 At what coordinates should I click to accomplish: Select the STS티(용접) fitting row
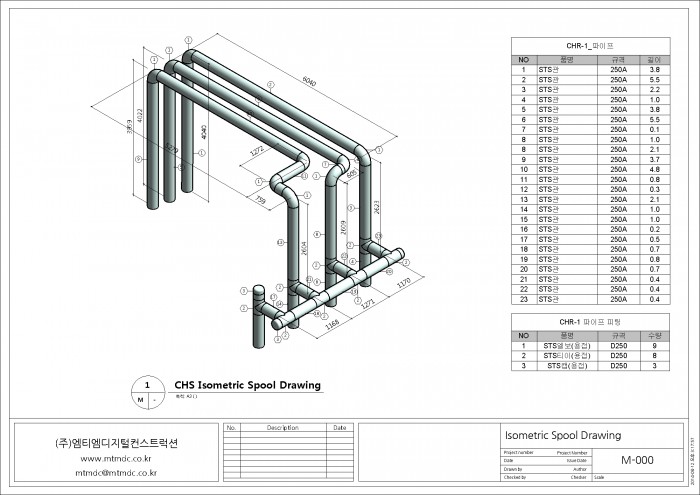coord(590,355)
